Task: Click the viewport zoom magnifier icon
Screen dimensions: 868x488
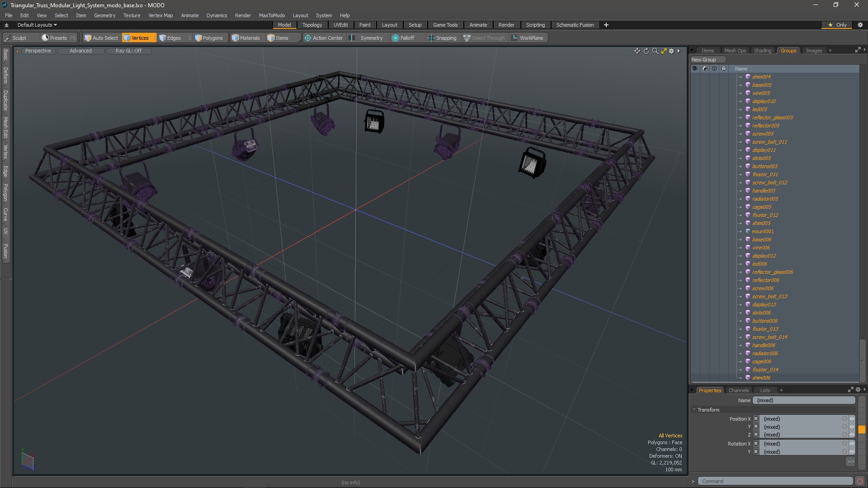Action: tap(655, 51)
